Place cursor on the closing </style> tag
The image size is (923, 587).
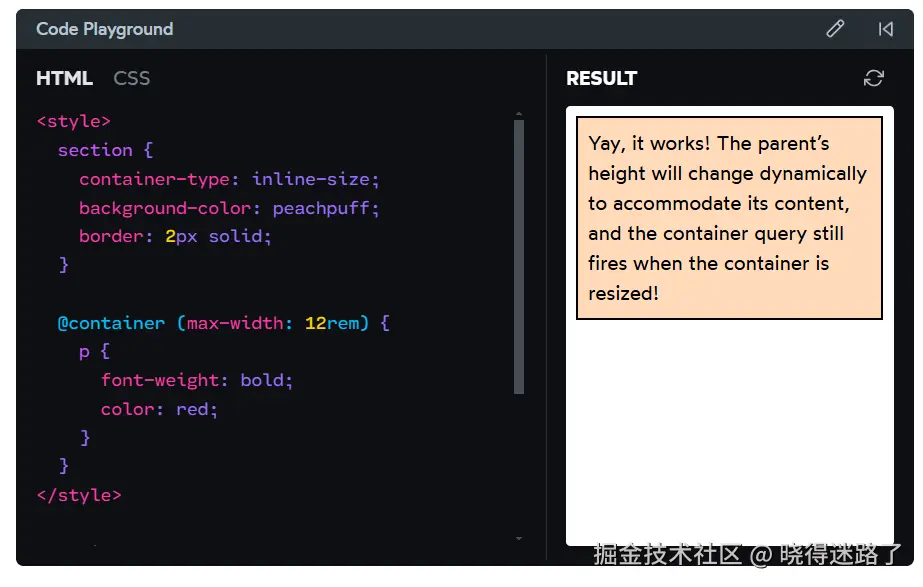point(78,495)
